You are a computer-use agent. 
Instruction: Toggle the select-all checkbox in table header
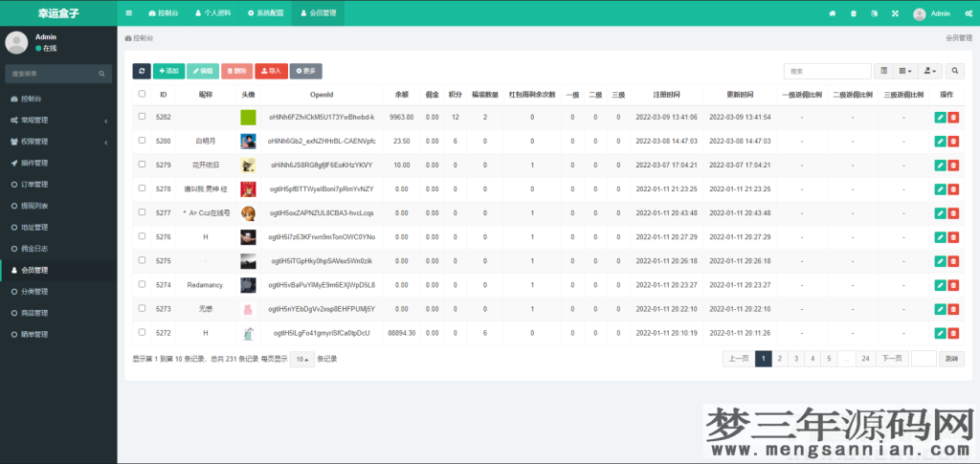142,94
